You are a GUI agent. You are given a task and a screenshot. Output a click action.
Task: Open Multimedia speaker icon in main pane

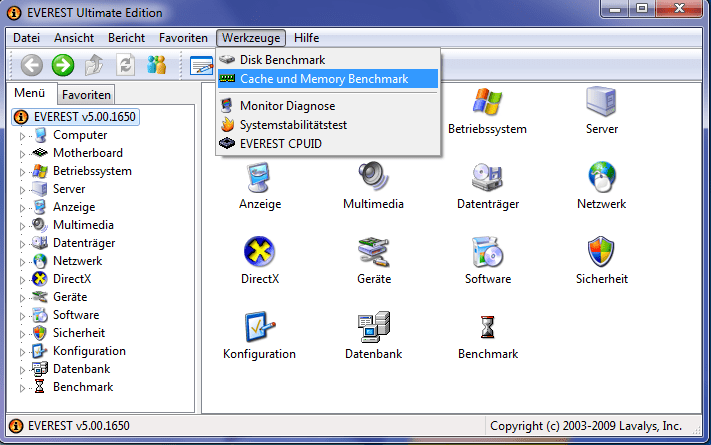click(x=373, y=176)
